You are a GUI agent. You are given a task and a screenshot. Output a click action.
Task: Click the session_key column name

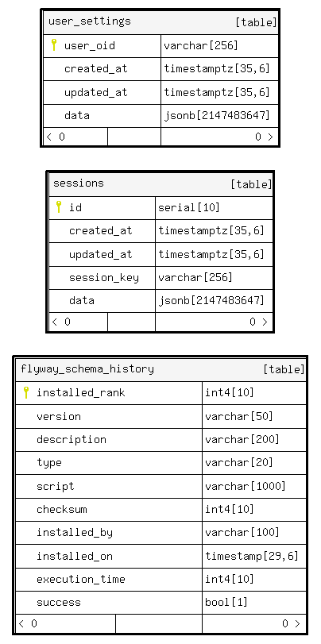pyautogui.click(x=104, y=278)
